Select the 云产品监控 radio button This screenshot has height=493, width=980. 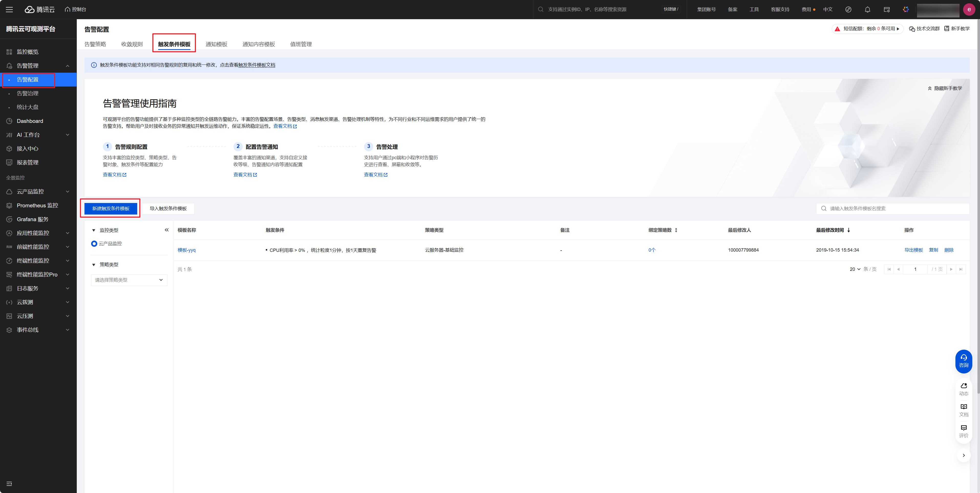click(x=94, y=243)
